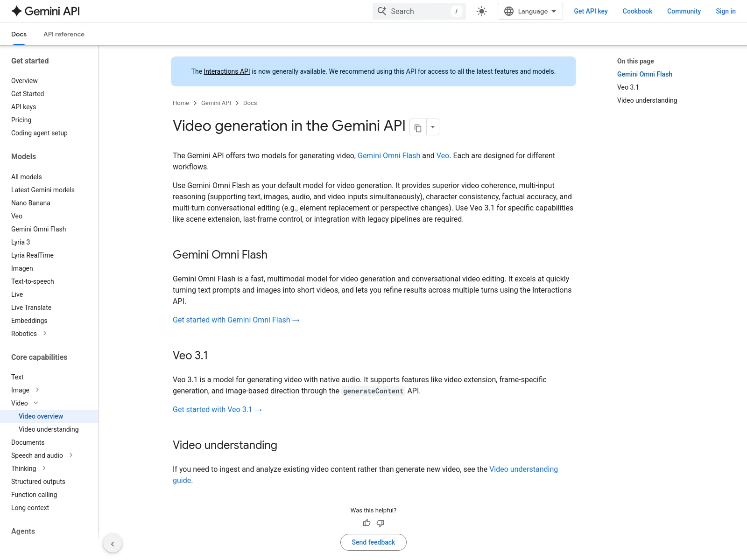Open Imagen sidebar item
Viewport: 747px width, 560px height.
(22, 268)
